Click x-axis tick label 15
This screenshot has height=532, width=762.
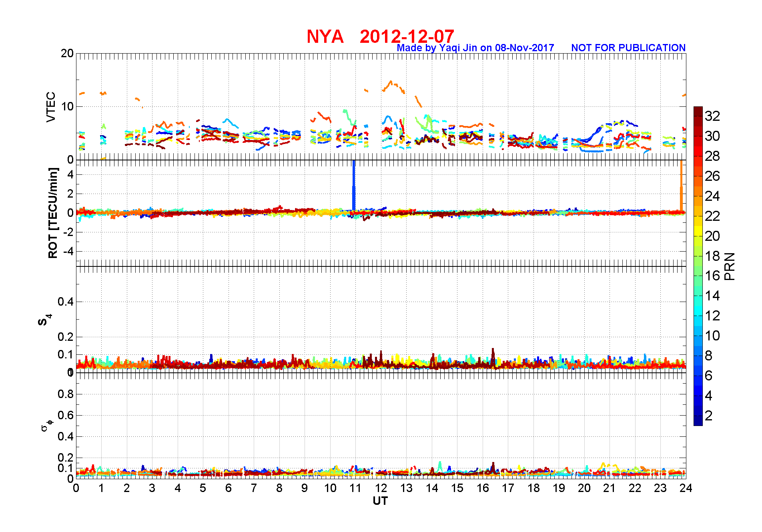(x=457, y=488)
